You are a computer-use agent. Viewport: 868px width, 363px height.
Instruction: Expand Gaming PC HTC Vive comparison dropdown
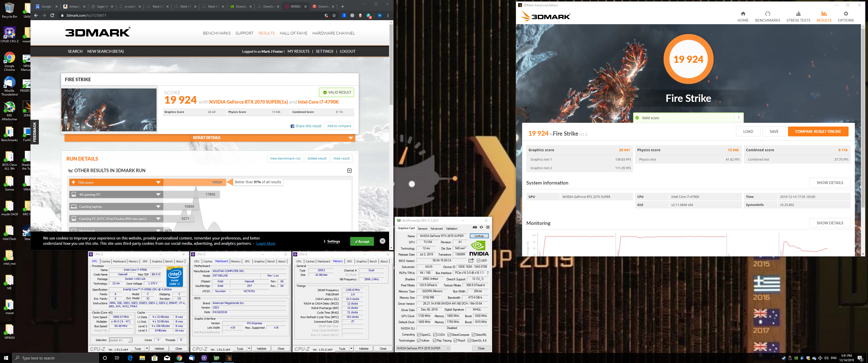click(158, 219)
